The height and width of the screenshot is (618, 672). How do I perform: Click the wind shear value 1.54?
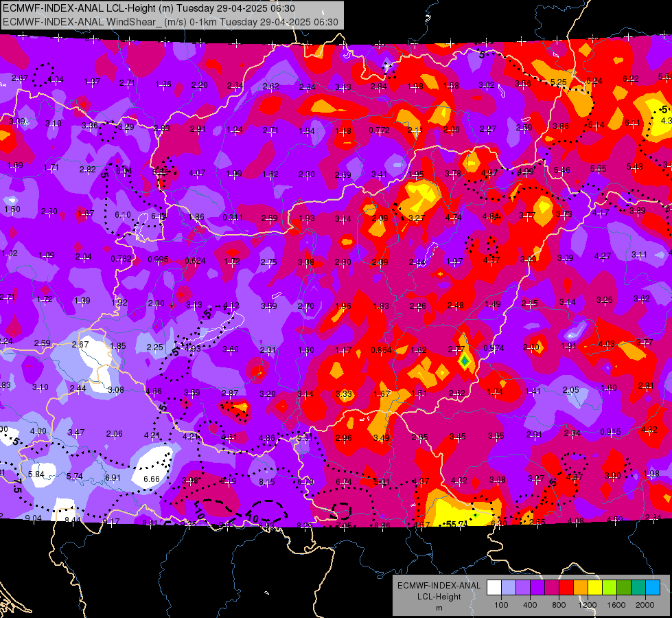pos(307,130)
